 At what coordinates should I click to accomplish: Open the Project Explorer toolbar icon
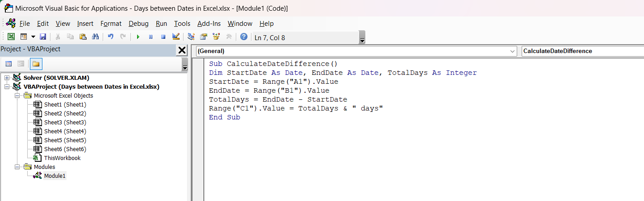(191, 37)
